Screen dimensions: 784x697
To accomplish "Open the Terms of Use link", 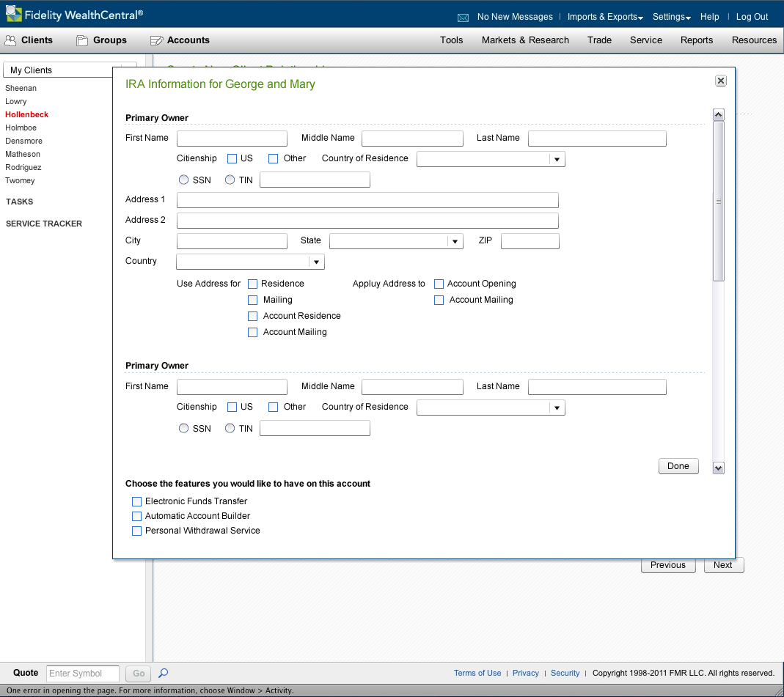I will pos(477,673).
